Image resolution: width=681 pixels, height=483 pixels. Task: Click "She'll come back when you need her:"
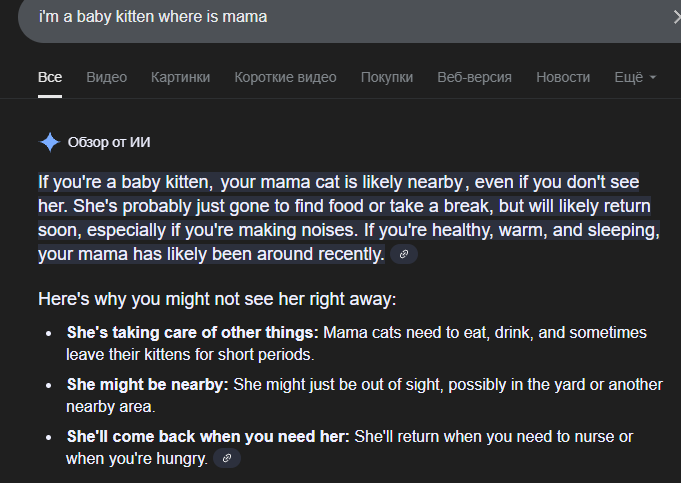(208, 437)
